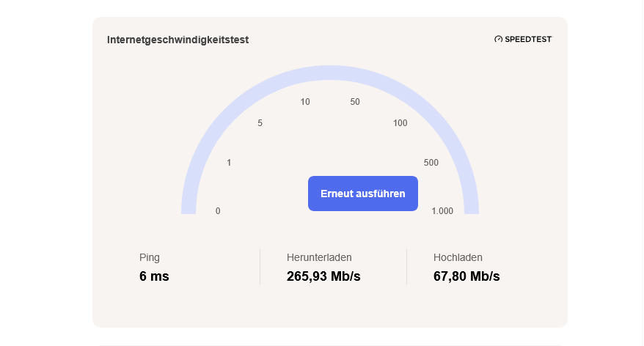Select the 265,93 Mb/s download result
Image resolution: width=644 pixels, height=346 pixels.
click(323, 276)
